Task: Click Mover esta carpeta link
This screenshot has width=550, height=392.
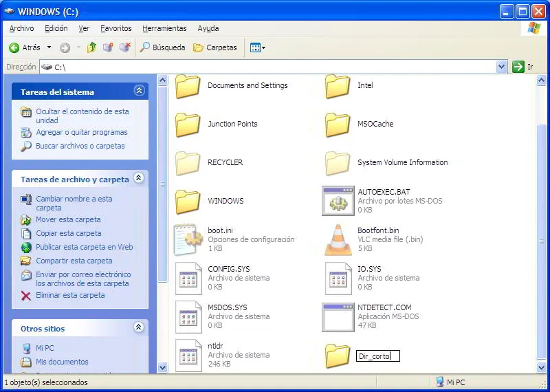Action: tap(68, 219)
